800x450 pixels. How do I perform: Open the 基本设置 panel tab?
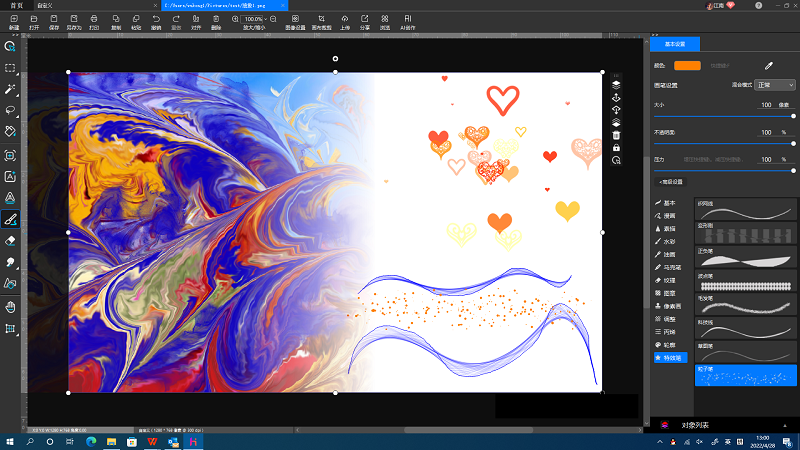675,44
